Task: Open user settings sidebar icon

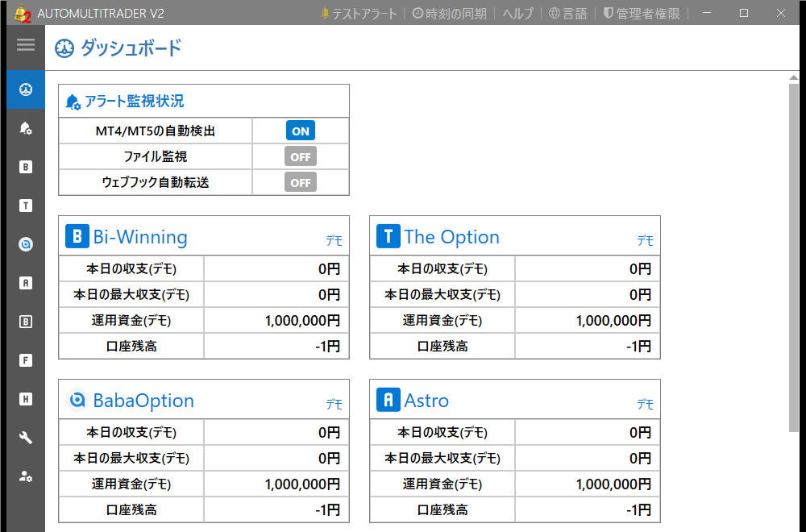Action: pos(26,476)
